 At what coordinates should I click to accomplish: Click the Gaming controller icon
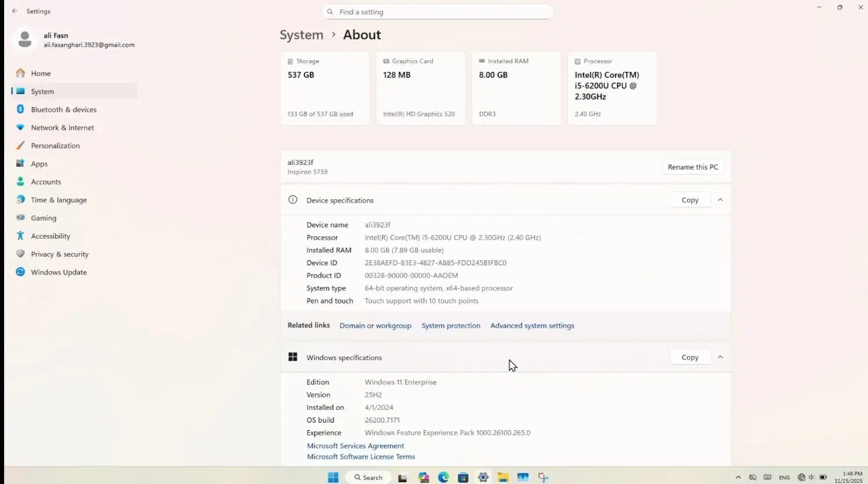pos(20,218)
